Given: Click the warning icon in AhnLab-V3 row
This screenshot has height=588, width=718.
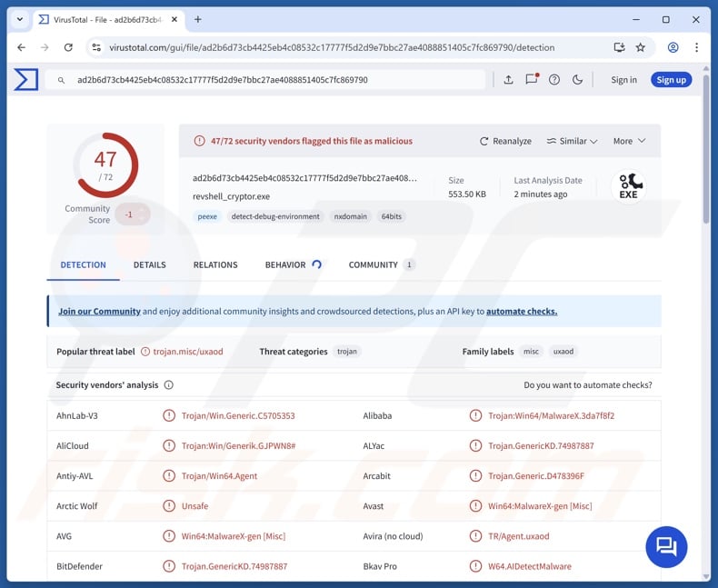Looking at the screenshot, I should pyautogui.click(x=169, y=415).
